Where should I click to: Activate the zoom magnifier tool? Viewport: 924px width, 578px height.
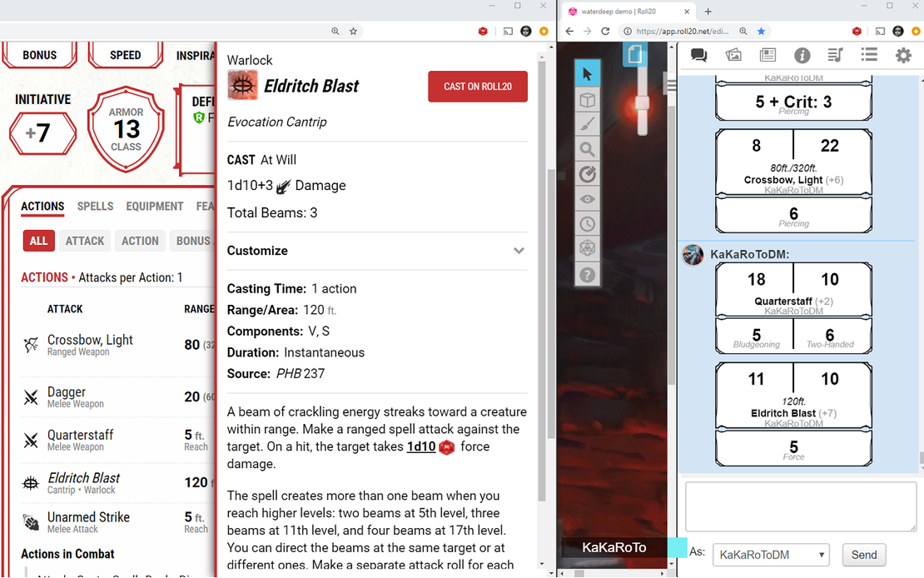tap(587, 150)
